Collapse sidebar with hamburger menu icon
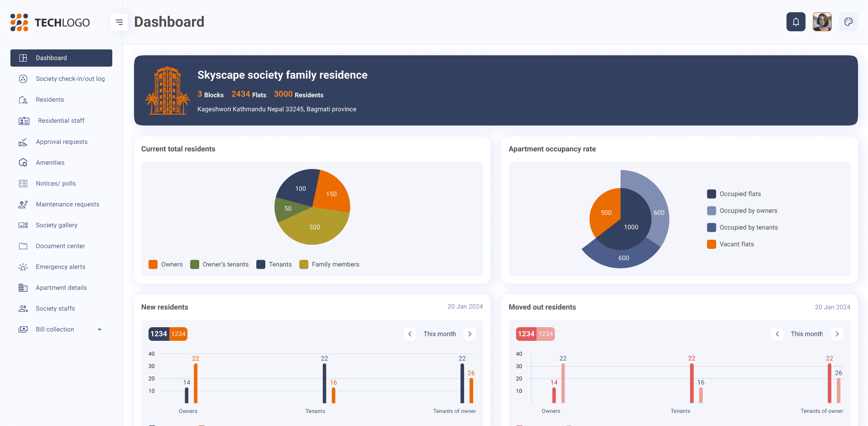Image resolution: width=868 pixels, height=426 pixels. click(119, 22)
